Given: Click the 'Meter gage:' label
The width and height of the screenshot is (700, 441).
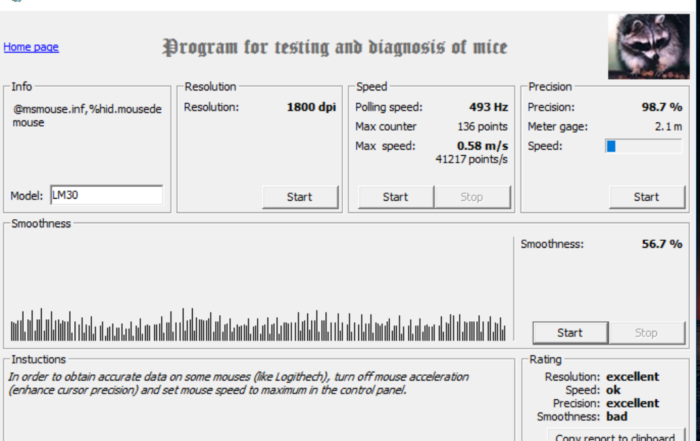Looking at the screenshot, I should pos(558,127).
